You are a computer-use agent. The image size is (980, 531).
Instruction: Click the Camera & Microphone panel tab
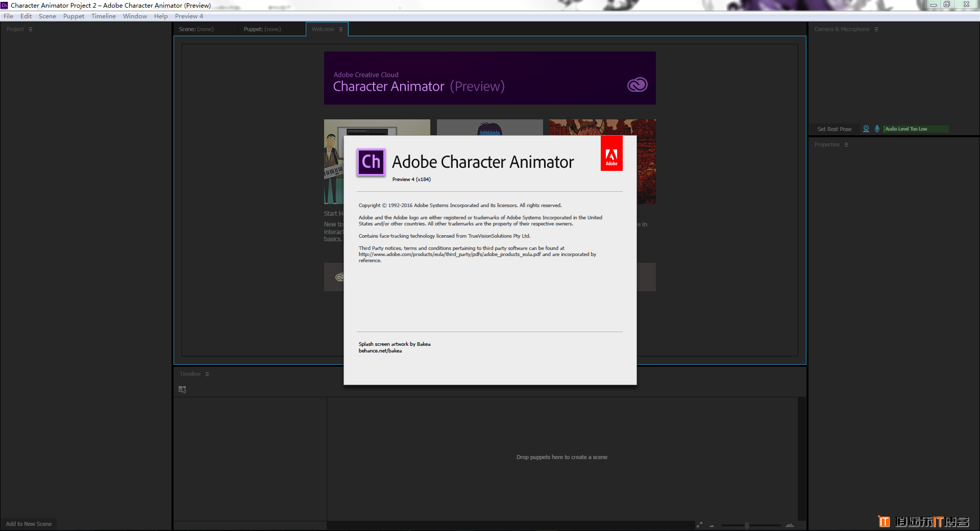pyautogui.click(x=842, y=30)
